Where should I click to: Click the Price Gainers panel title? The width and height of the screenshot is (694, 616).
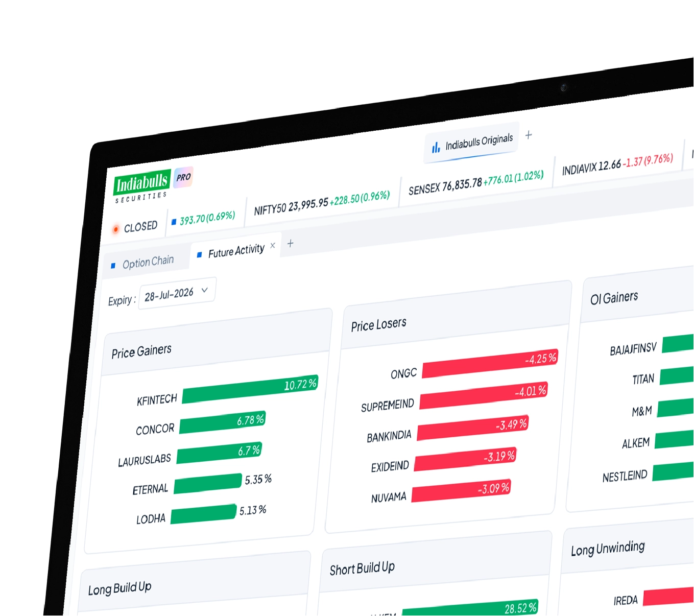pos(141,351)
